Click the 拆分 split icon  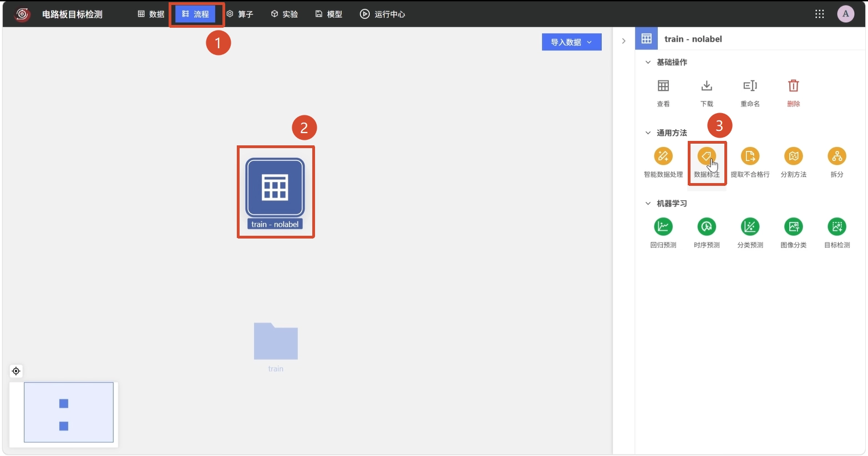(837, 156)
